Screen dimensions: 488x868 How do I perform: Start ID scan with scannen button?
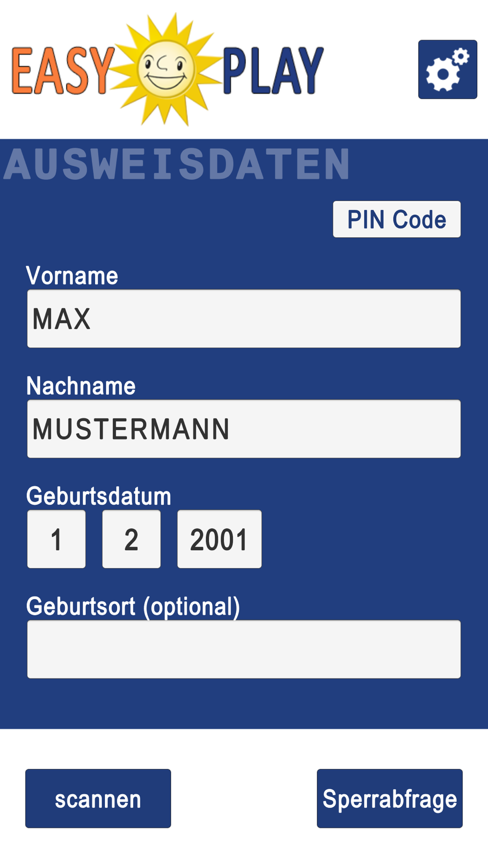point(98,798)
